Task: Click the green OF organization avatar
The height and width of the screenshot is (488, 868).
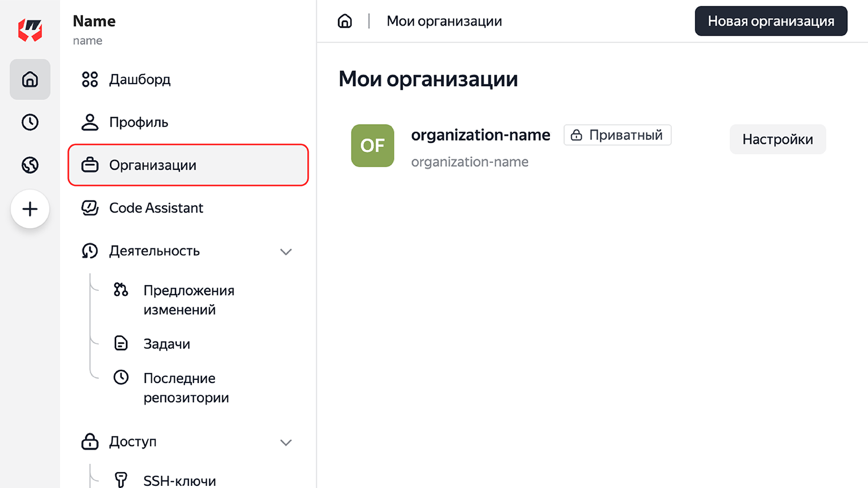Action: coord(372,145)
